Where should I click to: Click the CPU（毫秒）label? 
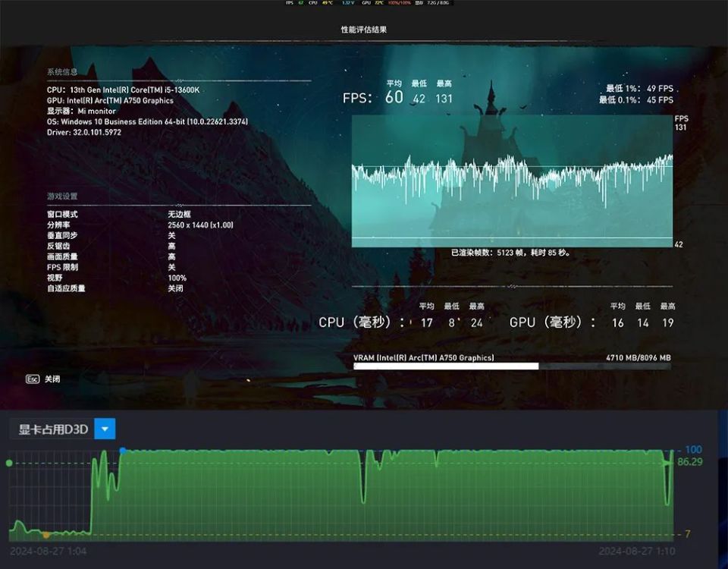click(x=361, y=322)
